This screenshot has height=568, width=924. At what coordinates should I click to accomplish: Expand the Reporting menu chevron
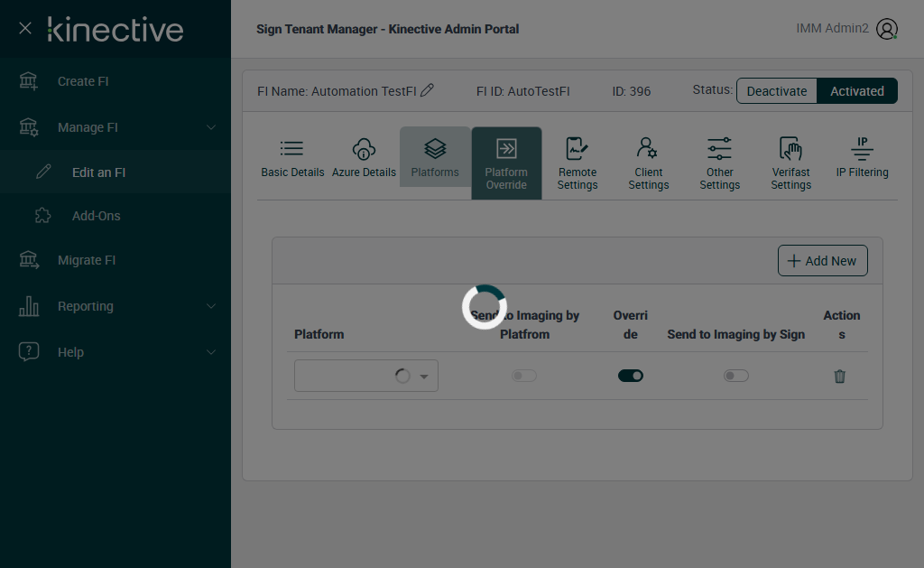(x=210, y=306)
